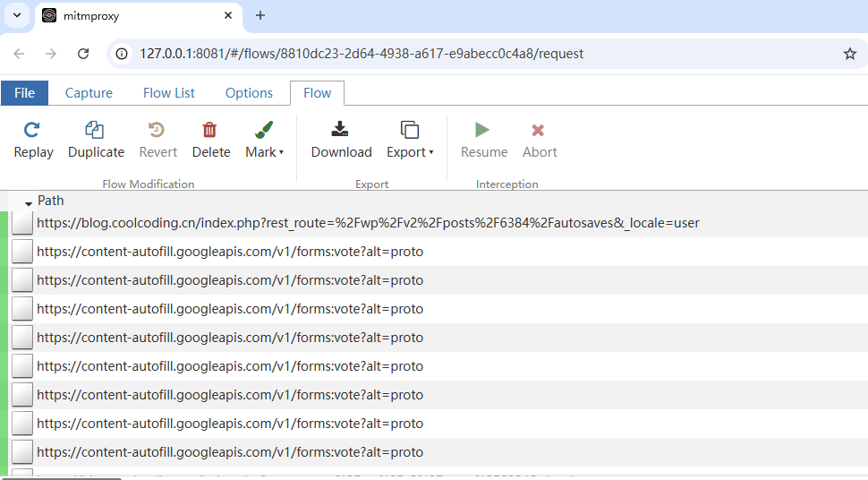Open the File menu
Screen dimensions: 868x480
coord(25,93)
